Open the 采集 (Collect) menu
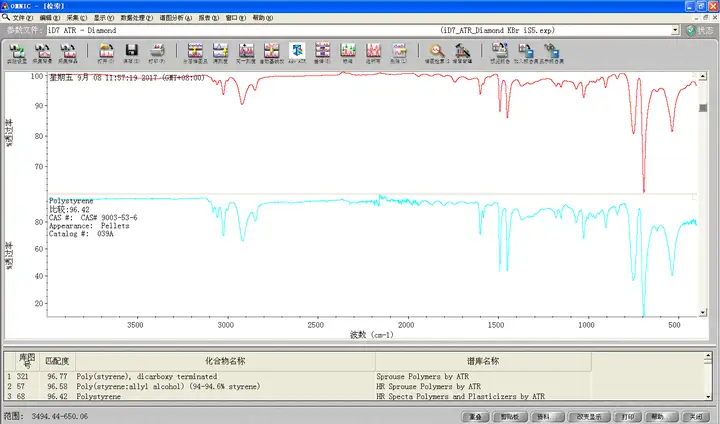 pos(77,18)
